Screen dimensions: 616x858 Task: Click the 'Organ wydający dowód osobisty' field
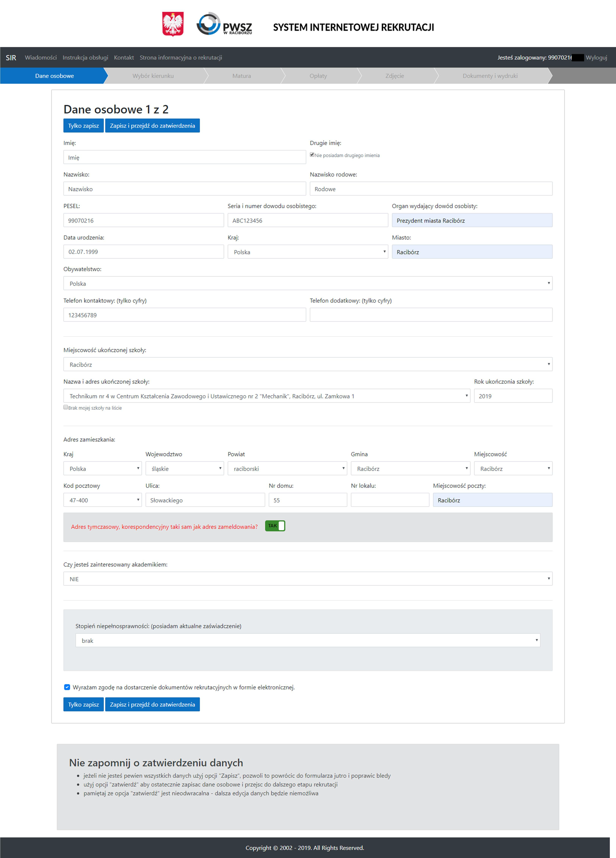coord(472,220)
